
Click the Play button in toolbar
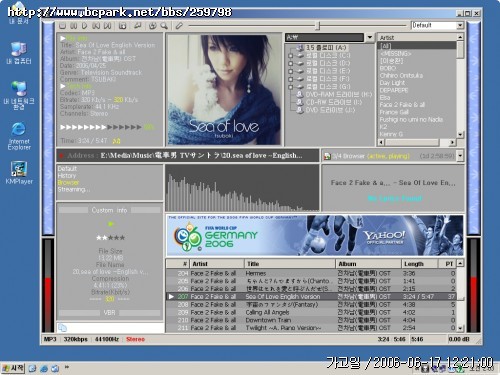pos(85,26)
